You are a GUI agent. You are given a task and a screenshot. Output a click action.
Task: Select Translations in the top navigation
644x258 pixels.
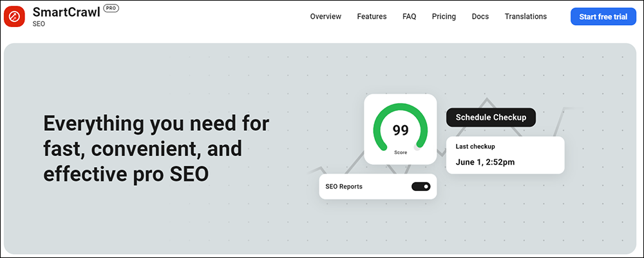(x=526, y=17)
